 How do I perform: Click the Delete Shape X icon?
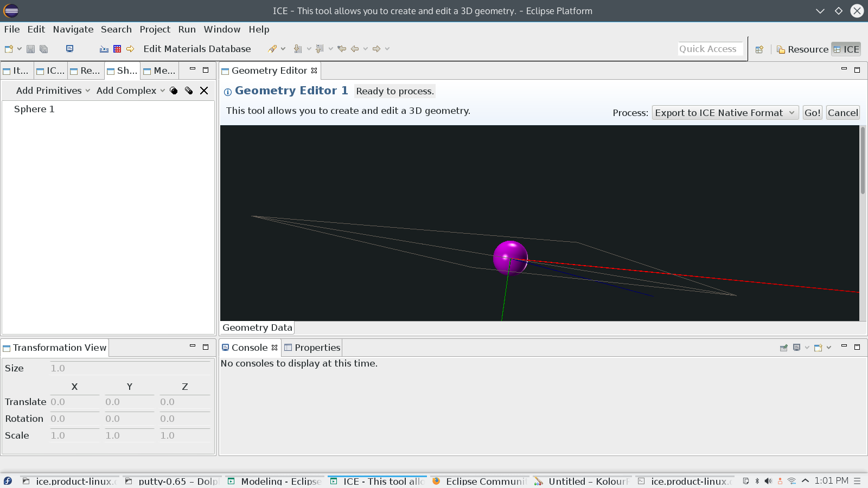pos(204,91)
